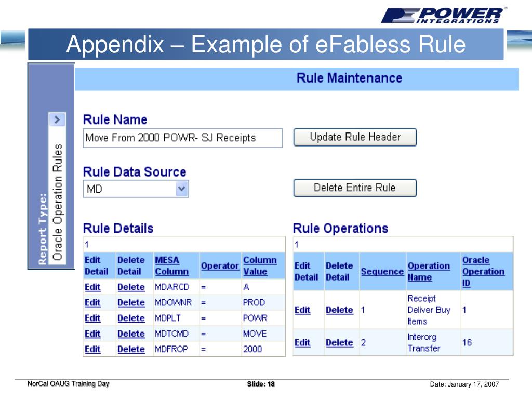Image resolution: width=532 pixels, height=399 pixels.
Task: Sort by Oracle Operation ID header
Action: coord(483,271)
